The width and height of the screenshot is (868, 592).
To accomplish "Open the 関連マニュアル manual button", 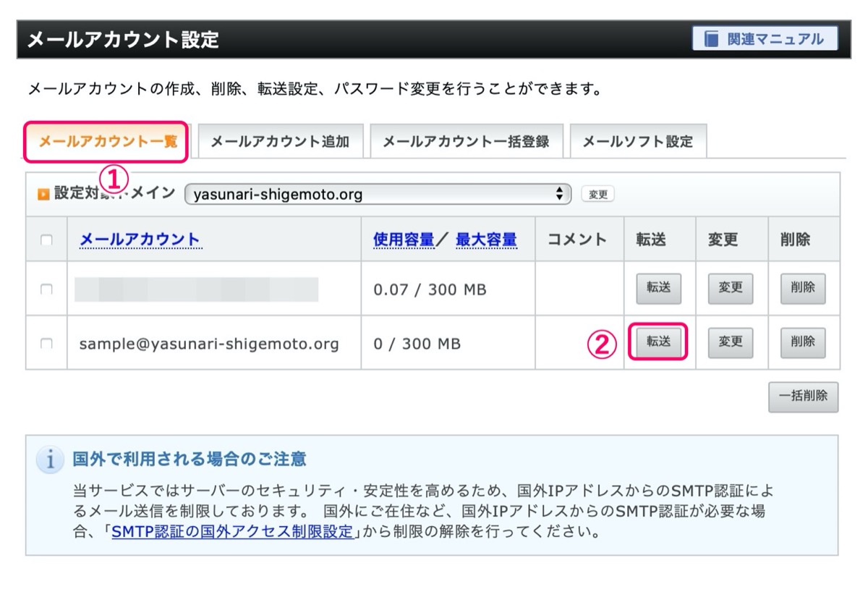I will [765, 39].
